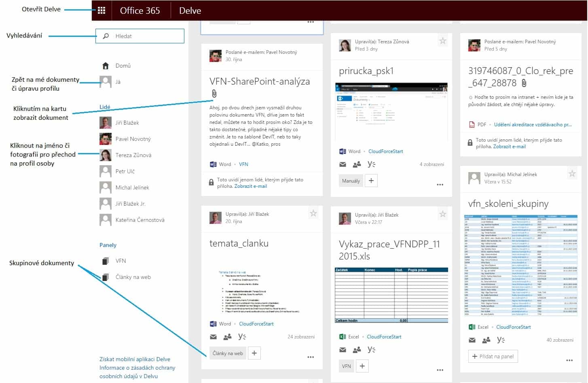The height and width of the screenshot is (383, 588).
Task: Open Vykaz_prace_VFNDPP spreadsheet thumbnail
Action: (x=391, y=295)
